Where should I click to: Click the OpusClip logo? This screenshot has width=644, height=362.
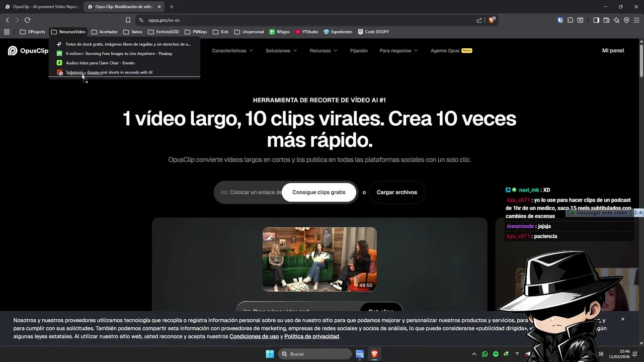[x=28, y=51]
